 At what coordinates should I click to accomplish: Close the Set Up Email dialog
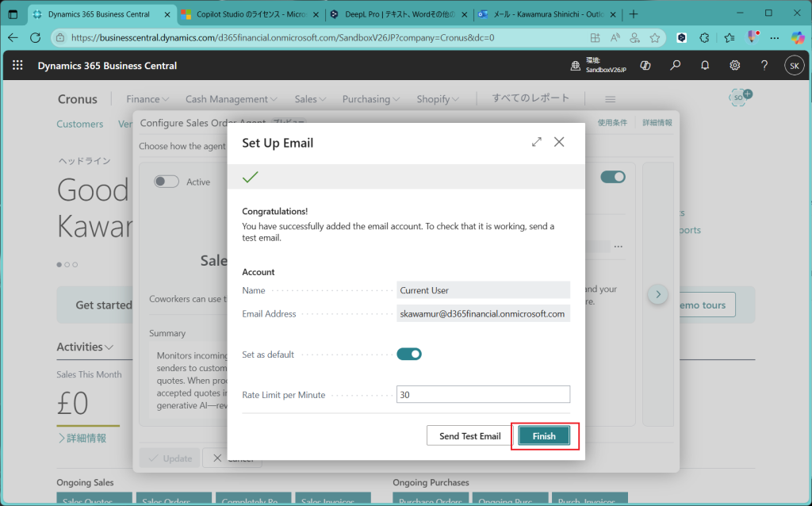click(559, 142)
